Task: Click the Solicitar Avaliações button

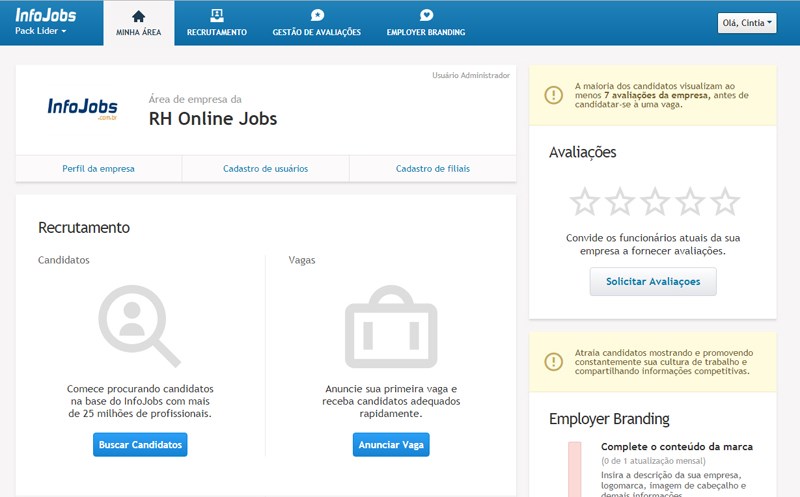Action: 653,282
